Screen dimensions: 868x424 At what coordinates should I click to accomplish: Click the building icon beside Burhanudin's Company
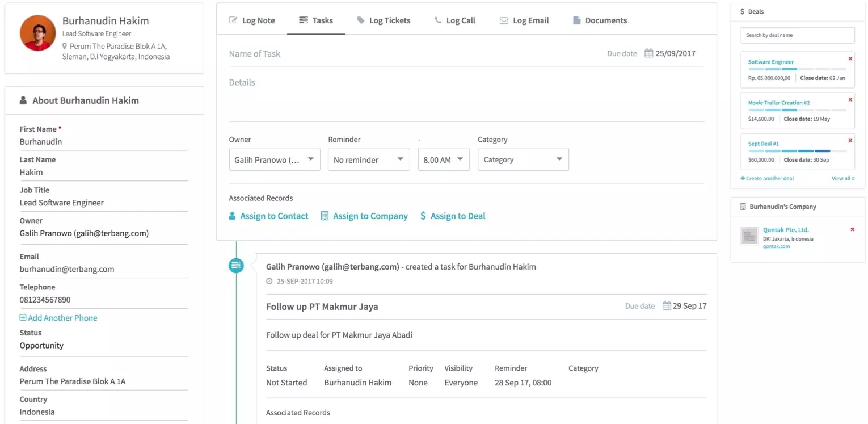tap(743, 207)
